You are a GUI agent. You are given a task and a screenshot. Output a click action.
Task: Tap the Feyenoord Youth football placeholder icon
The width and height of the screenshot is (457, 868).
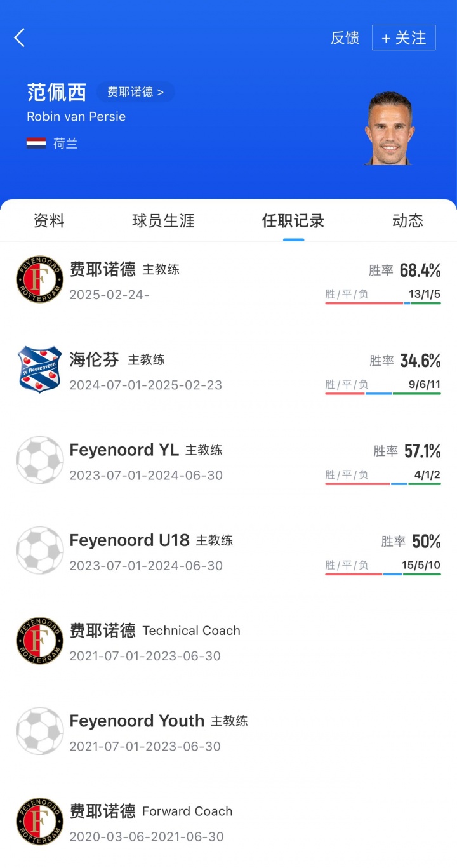(x=39, y=731)
